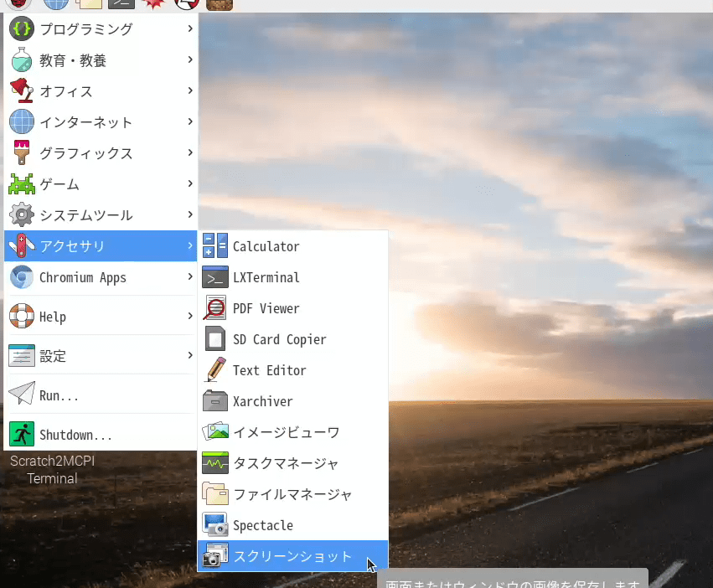This screenshot has height=588, width=713.
Task: Open イメージビューワ via its picture icon
Action: (x=215, y=431)
